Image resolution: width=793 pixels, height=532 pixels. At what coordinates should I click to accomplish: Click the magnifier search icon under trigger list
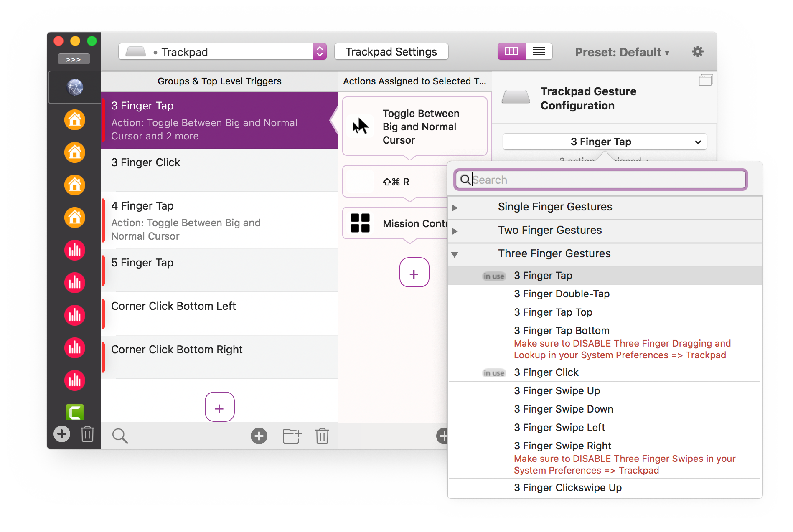pos(120,436)
